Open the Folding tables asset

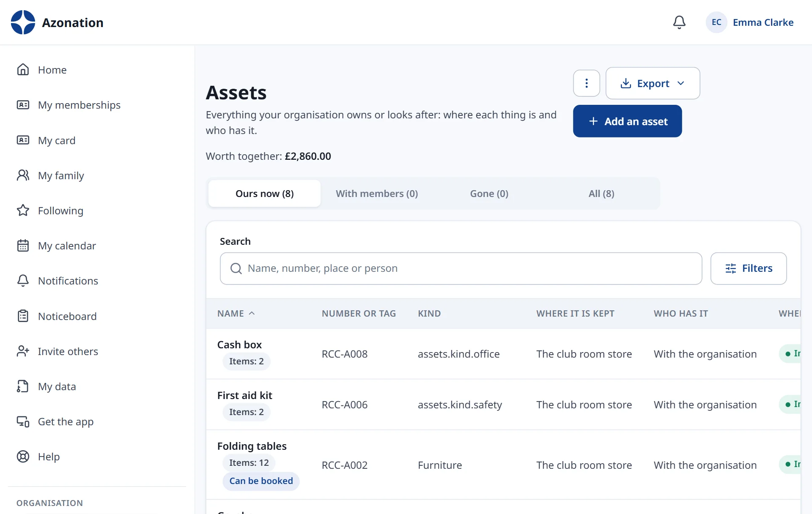point(252,446)
